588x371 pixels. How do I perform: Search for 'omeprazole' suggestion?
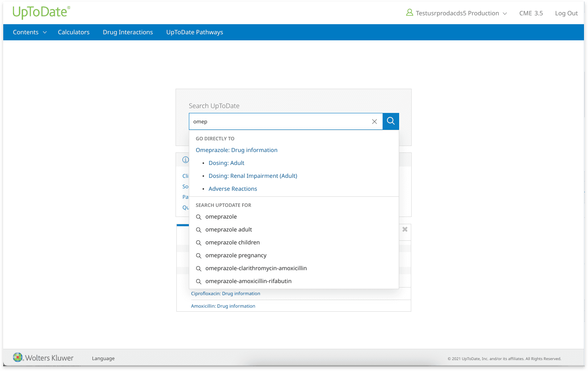point(221,217)
